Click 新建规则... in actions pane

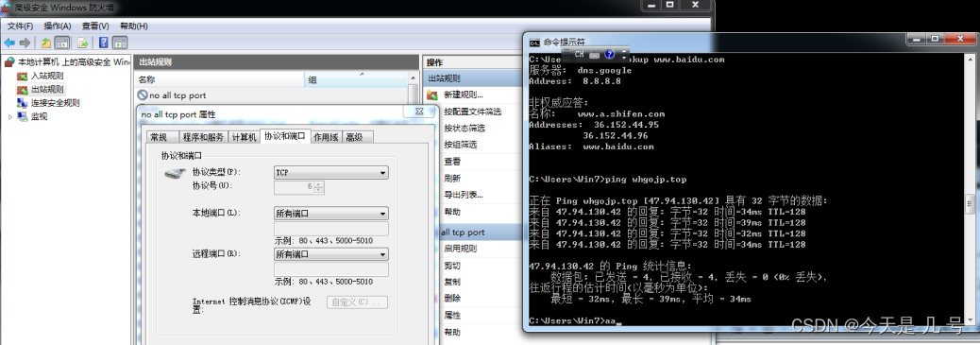point(464,95)
